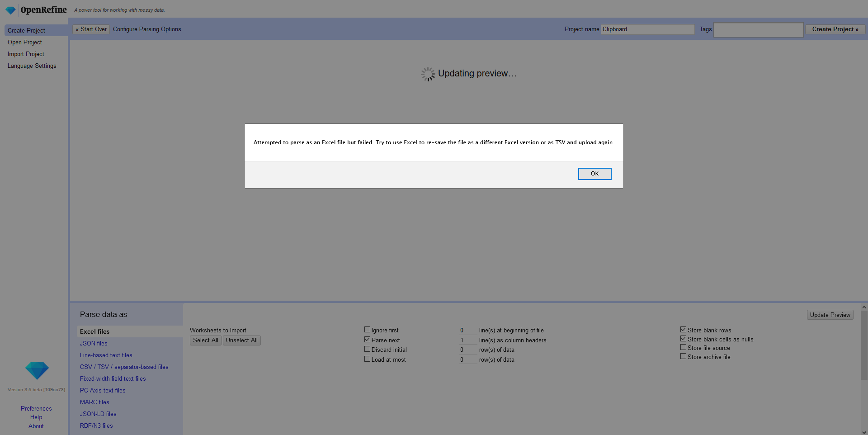868x435 pixels.
Task: Open the Help link
Action: [x=36, y=417]
